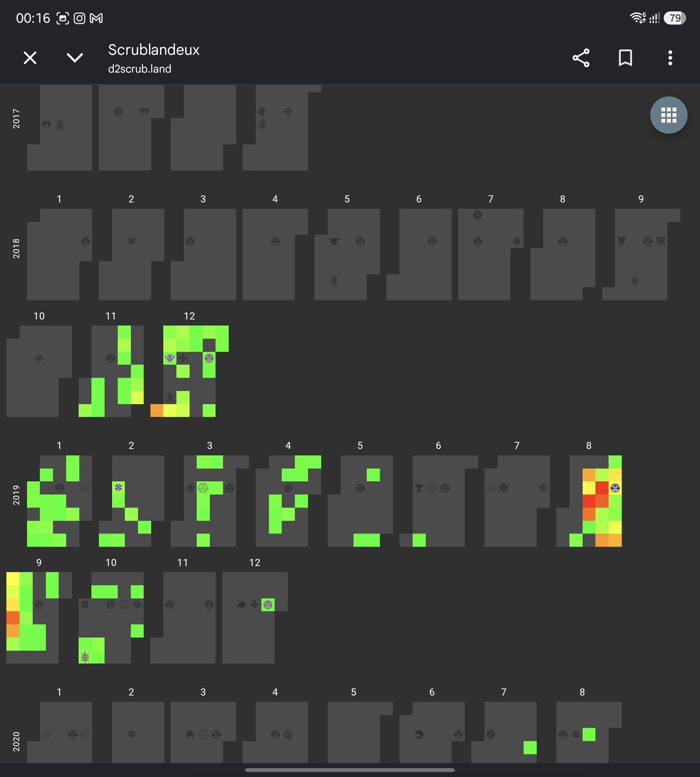The width and height of the screenshot is (700, 777).
Task: Click the status bar clock "00:16"
Action: pos(33,18)
